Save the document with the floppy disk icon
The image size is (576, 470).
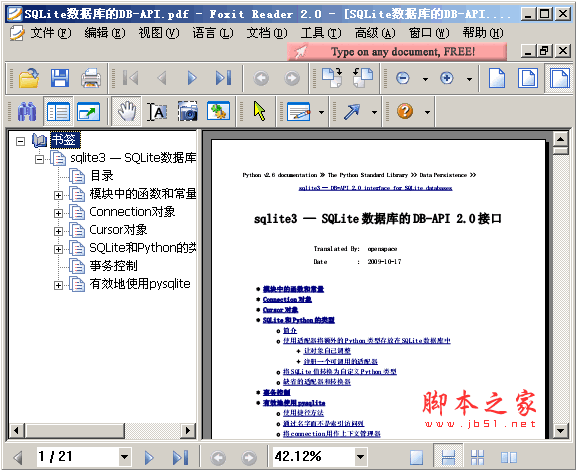point(60,78)
